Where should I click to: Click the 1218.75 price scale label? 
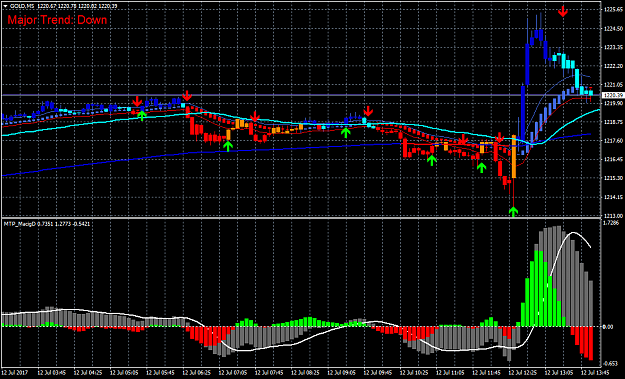point(613,122)
